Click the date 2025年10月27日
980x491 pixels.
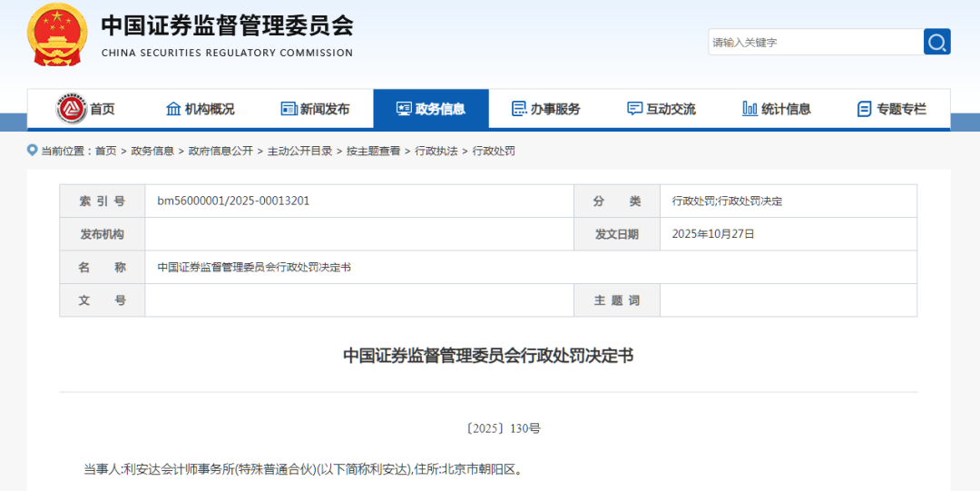click(713, 234)
